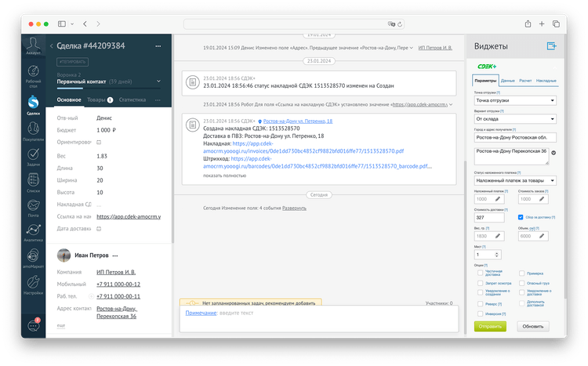Collapse the CDEK widget chevron
Screen dimensions: 588x366
click(x=554, y=67)
